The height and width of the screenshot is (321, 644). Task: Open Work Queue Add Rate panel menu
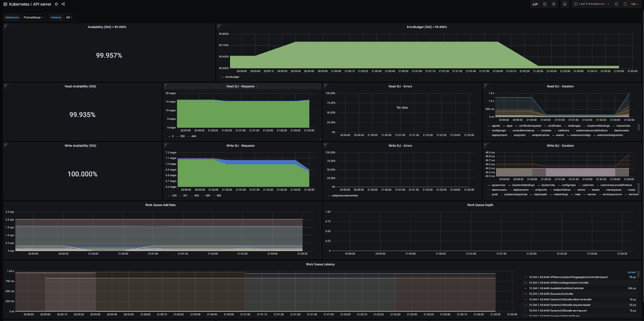(x=160, y=205)
